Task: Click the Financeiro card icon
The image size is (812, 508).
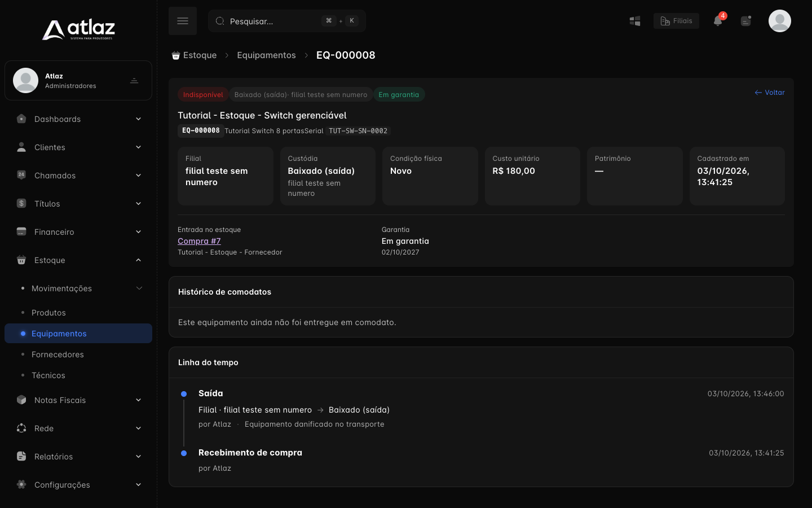Action: (21, 231)
